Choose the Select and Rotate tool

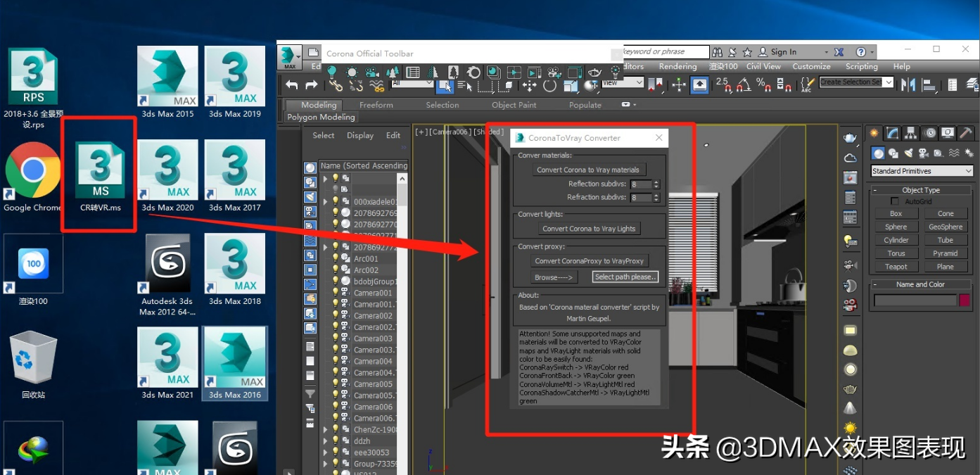pos(550,85)
